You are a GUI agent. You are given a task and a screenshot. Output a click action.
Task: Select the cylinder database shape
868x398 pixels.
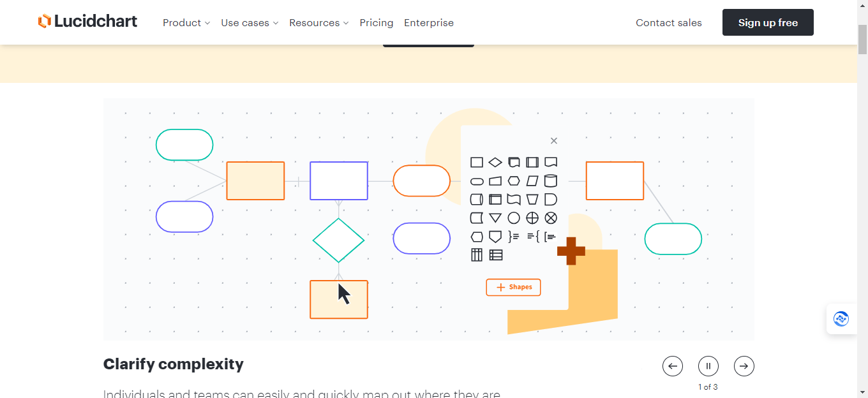click(x=551, y=181)
